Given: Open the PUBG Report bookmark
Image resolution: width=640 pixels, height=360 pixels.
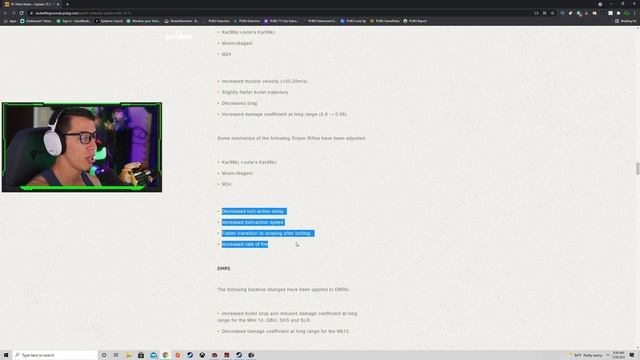Looking at the screenshot, I should click(415, 21).
